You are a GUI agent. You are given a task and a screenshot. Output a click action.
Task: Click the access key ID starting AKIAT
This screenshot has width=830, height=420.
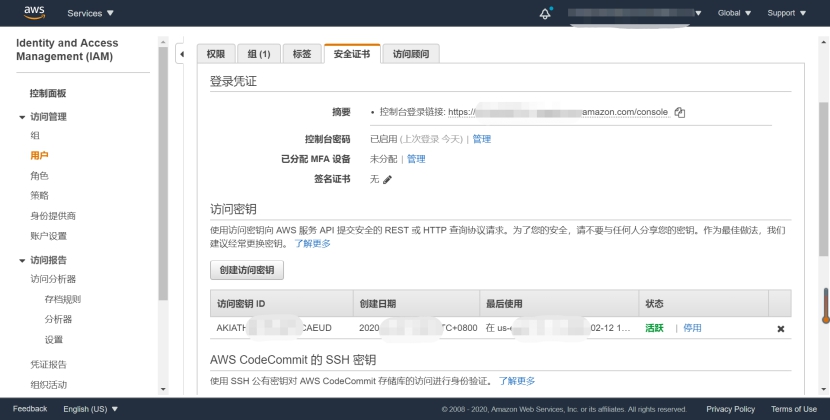274,328
